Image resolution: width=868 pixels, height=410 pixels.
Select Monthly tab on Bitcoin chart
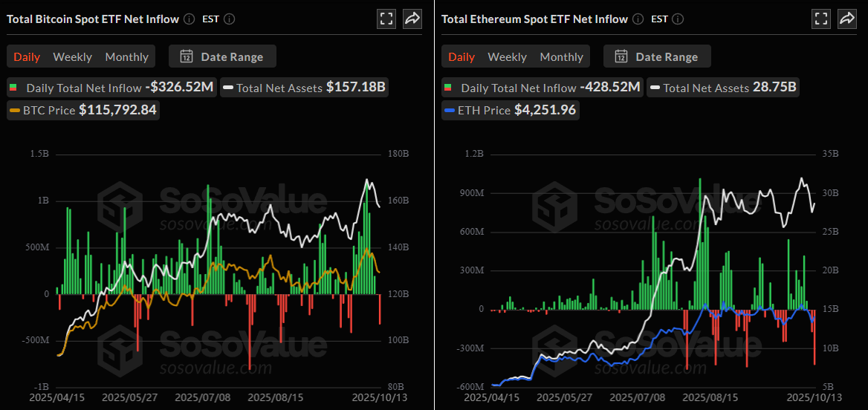[x=126, y=57]
